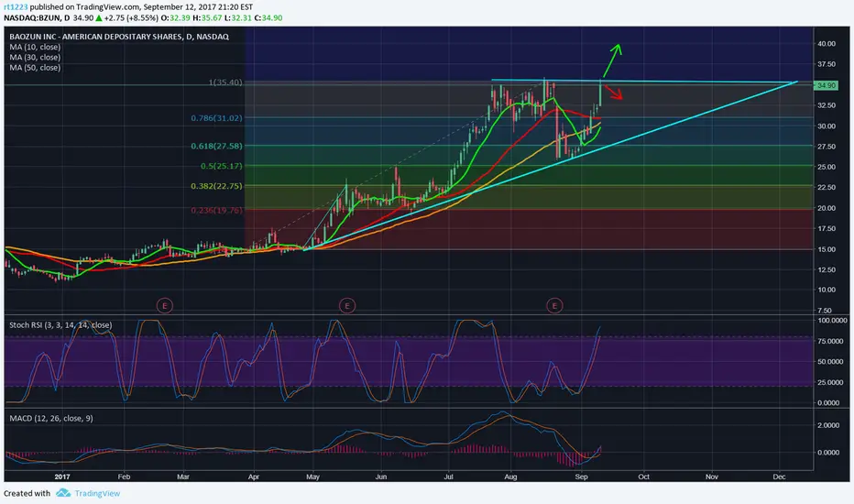Open the TradingView link in the footer
Viewport: 854px width, 504px height.
tap(97, 493)
